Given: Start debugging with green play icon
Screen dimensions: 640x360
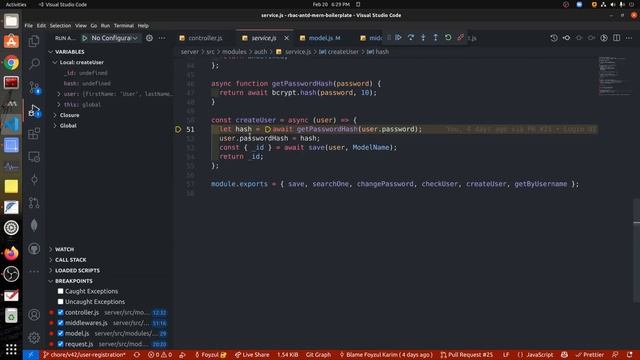Looking at the screenshot, I should (x=84, y=38).
